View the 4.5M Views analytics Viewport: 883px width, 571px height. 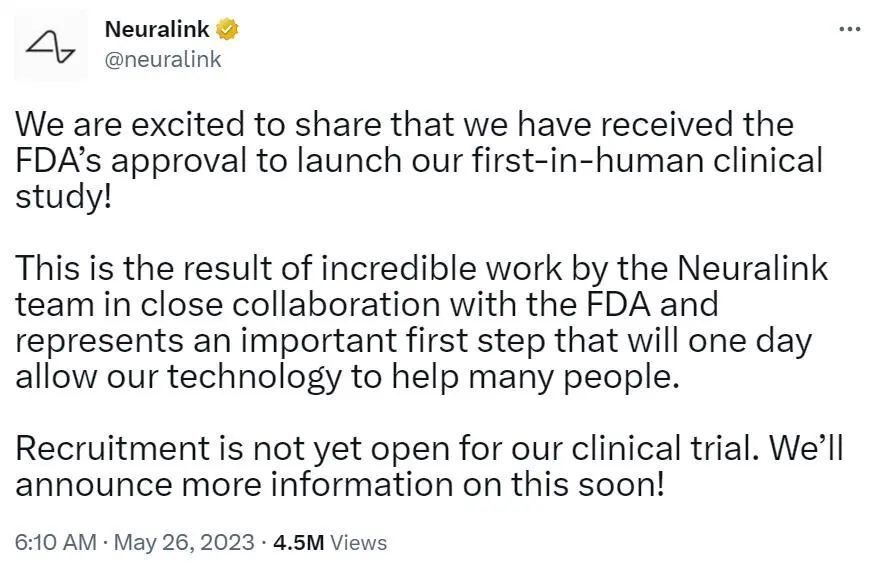[330, 542]
